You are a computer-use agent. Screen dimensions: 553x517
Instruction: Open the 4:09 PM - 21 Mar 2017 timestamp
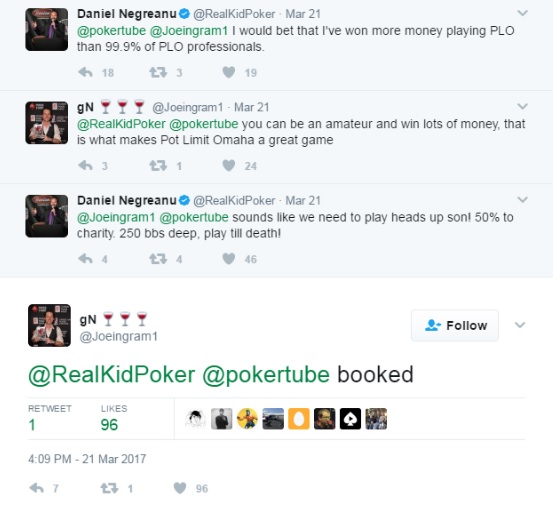point(87,459)
